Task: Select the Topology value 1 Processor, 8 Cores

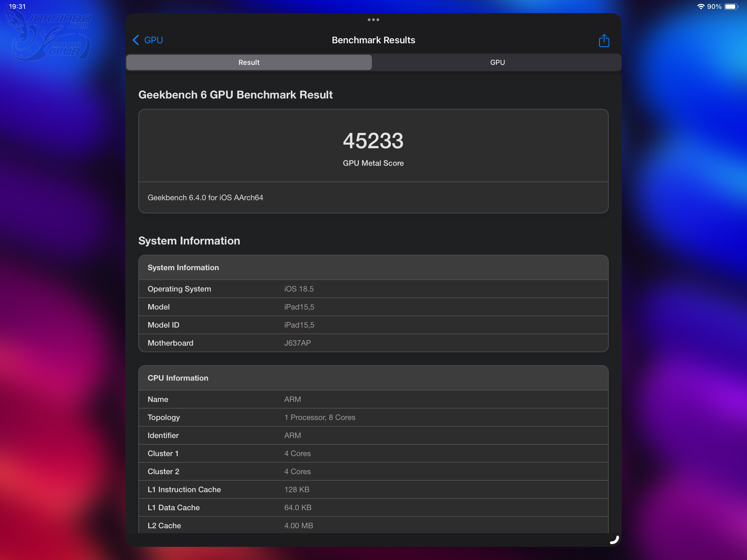Action: click(x=320, y=417)
